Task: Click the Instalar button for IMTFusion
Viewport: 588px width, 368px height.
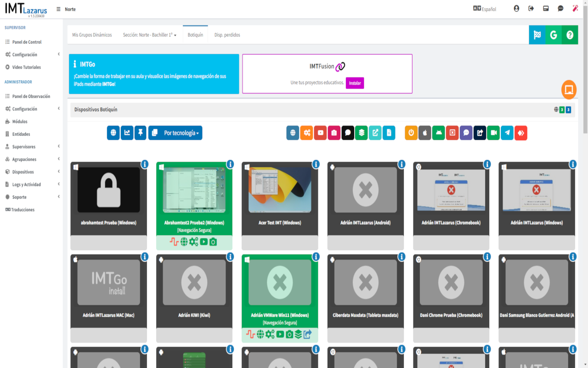Action: coord(355,83)
